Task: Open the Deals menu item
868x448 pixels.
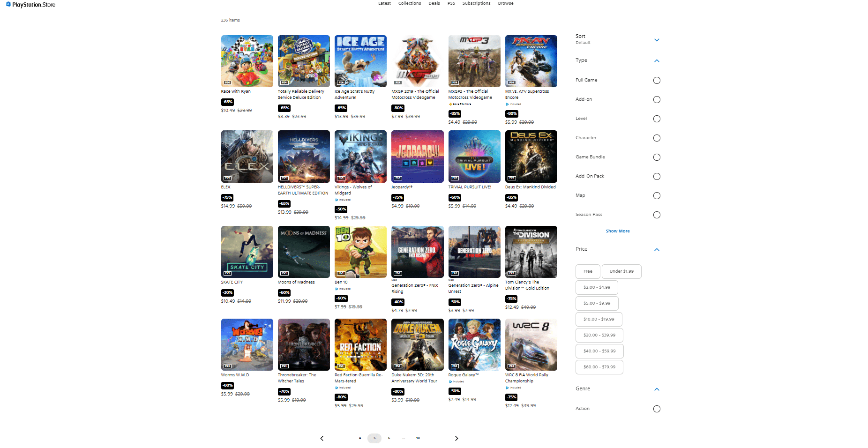Action: click(434, 3)
